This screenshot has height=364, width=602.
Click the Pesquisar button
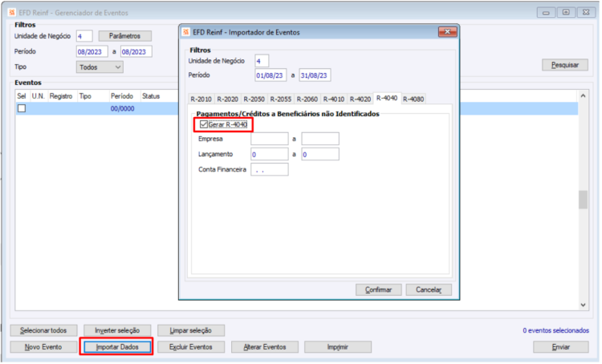click(565, 65)
